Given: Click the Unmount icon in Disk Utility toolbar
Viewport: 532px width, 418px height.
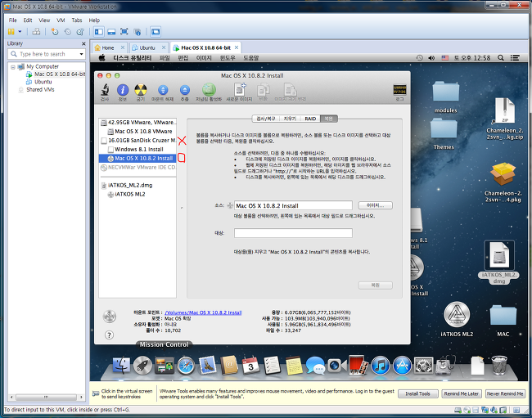Looking at the screenshot, I should click(163, 90).
